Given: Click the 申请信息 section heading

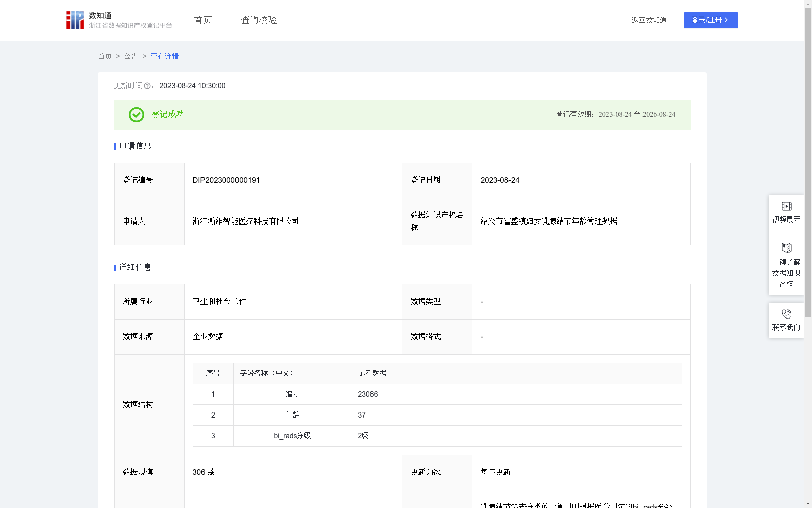Looking at the screenshot, I should (x=135, y=146).
